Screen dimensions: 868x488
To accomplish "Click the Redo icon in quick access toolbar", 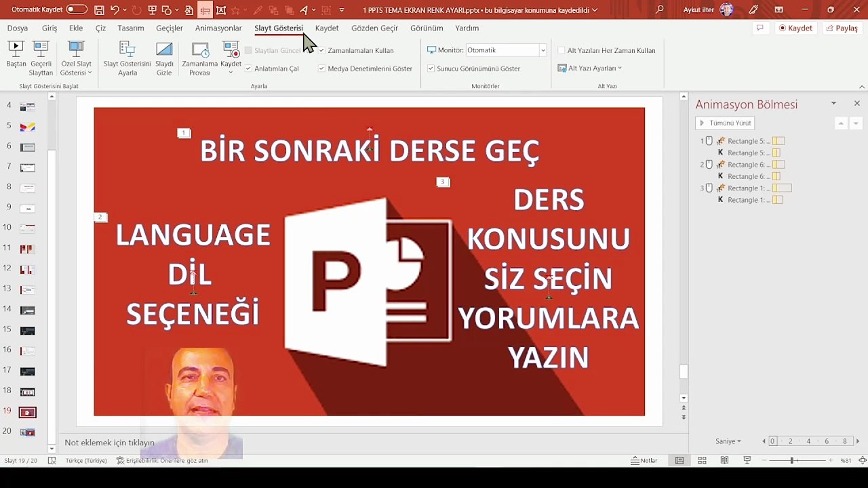I will tap(138, 10).
